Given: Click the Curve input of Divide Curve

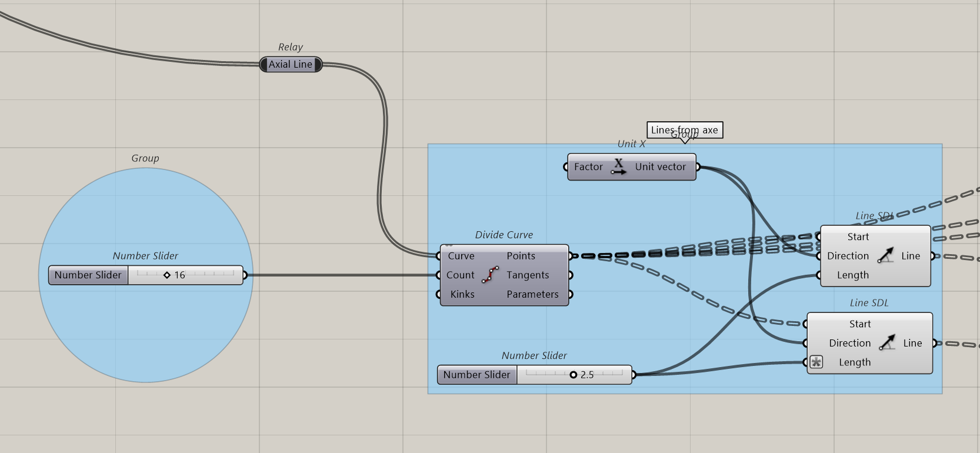Looking at the screenshot, I should pos(461,256).
